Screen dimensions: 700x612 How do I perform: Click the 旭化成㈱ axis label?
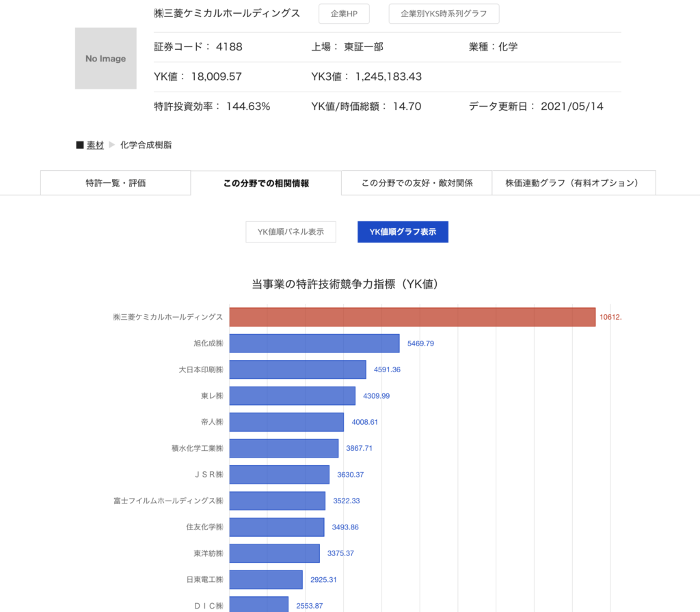208,344
